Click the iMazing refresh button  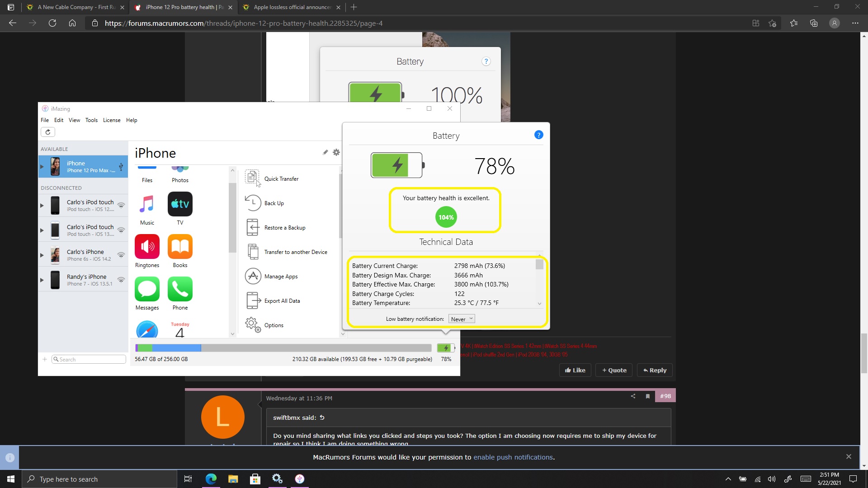(x=48, y=132)
